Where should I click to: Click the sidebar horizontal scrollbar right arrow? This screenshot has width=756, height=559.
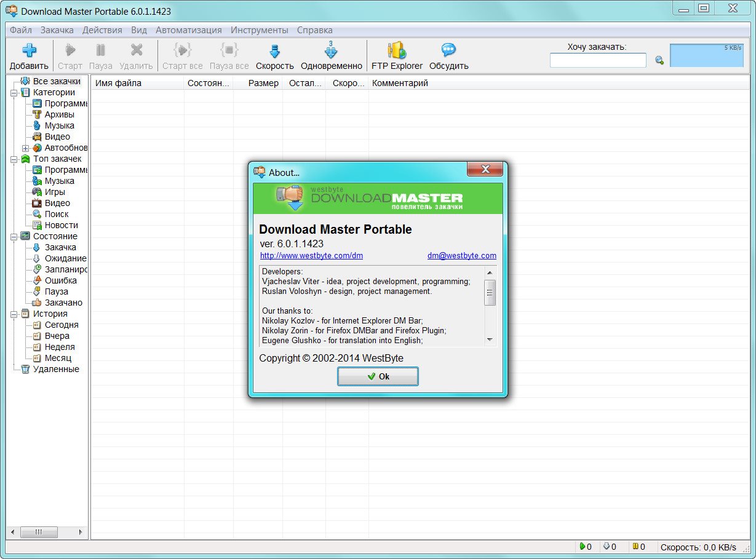click(x=80, y=532)
